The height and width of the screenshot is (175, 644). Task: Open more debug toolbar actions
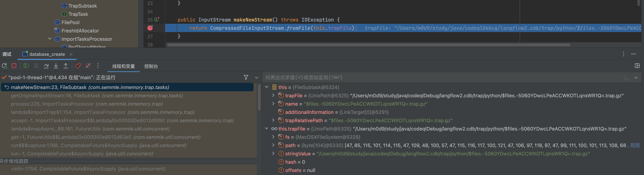pos(98,66)
